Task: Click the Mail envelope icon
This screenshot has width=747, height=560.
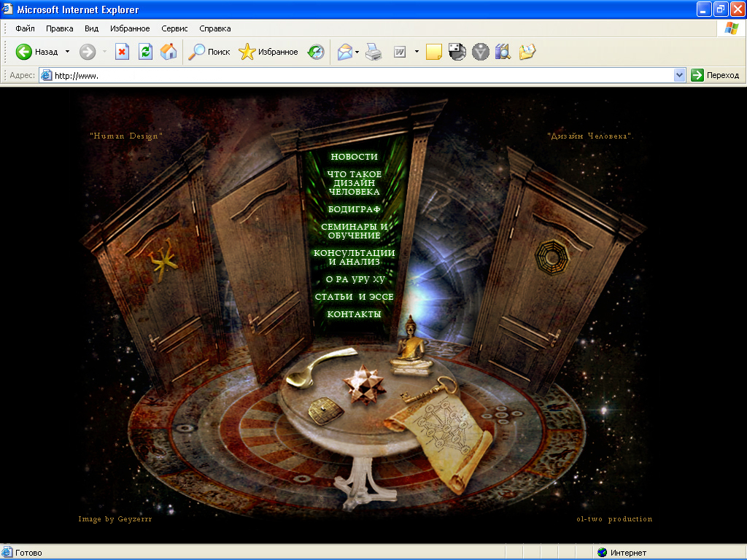Action: (x=345, y=52)
